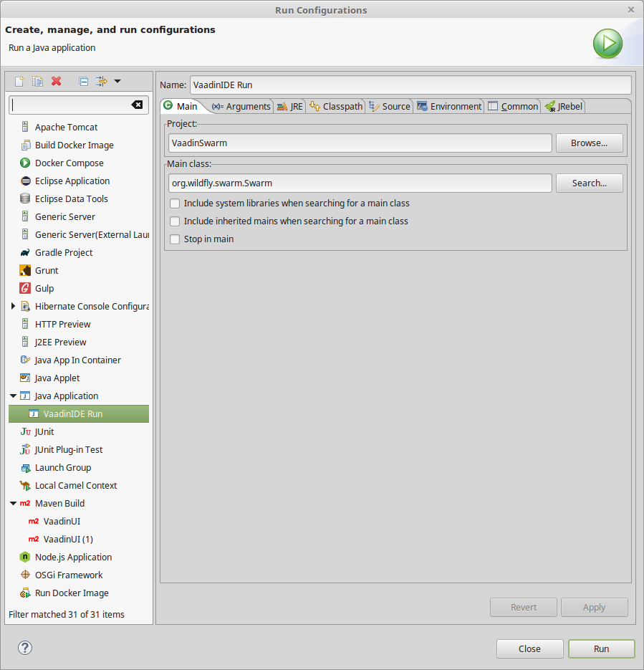
Task: Click the Local Camel Context icon
Action: pos(25,485)
